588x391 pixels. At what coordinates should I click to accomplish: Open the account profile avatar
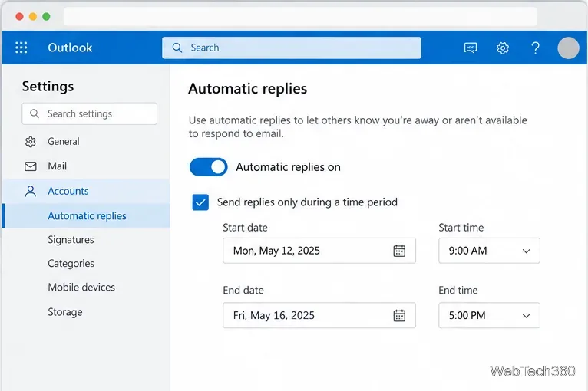(x=568, y=48)
